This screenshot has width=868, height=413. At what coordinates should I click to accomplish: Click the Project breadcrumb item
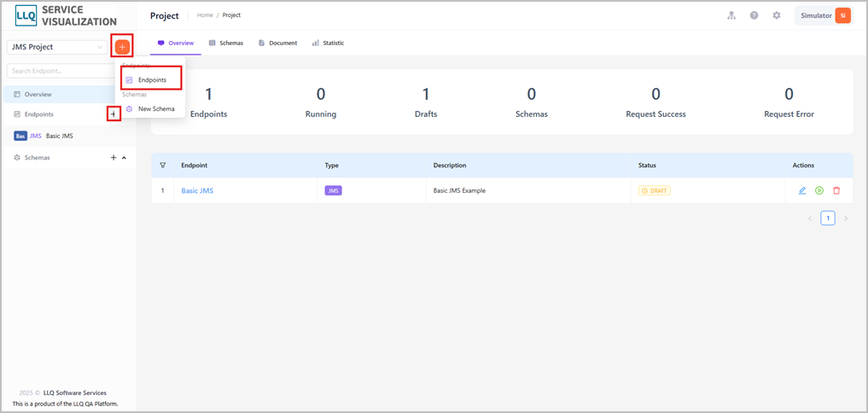(231, 15)
